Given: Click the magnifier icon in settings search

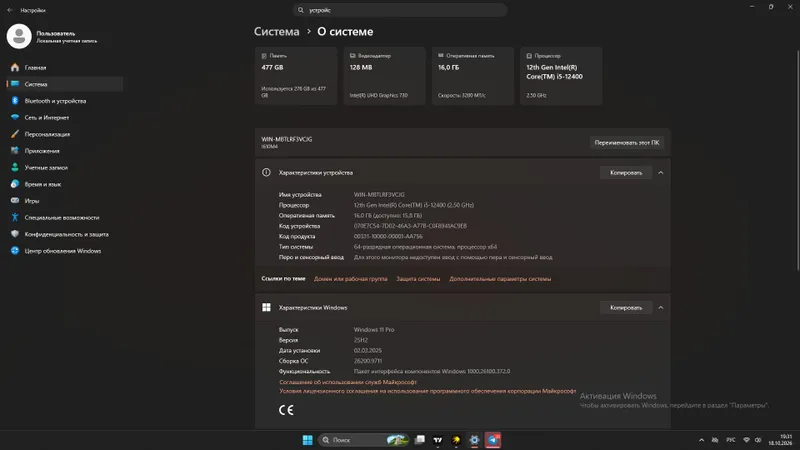Looking at the screenshot, I should (x=301, y=10).
